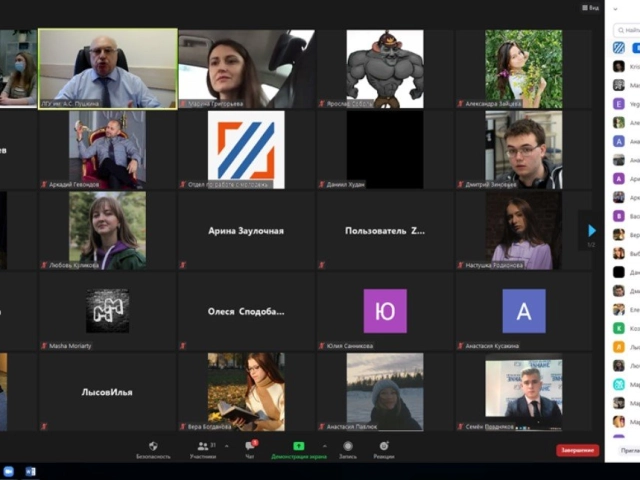Viewport: 640px width, 480px height.
Task: Select the striped logo avatar in participants list
Action: pyautogui.click(x=619, y=48)
